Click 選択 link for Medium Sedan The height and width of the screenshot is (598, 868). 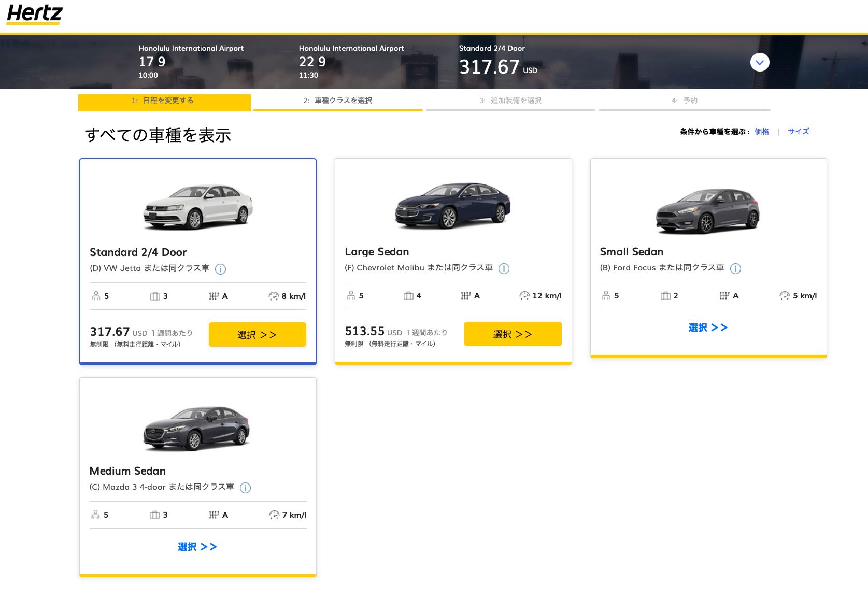197,547
